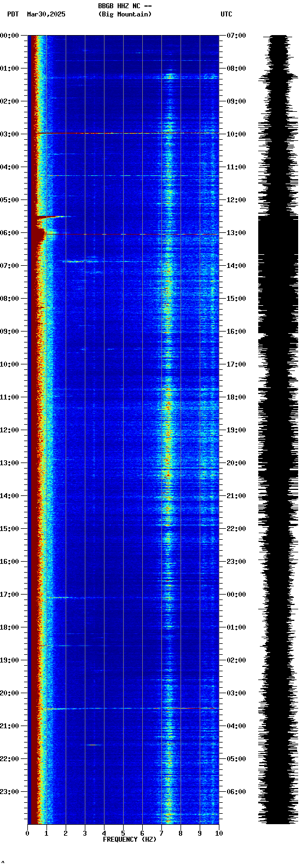Click the black seismogram waveform trace
The height and width of the screenshot is (868, 302).
tap(278, 430)
